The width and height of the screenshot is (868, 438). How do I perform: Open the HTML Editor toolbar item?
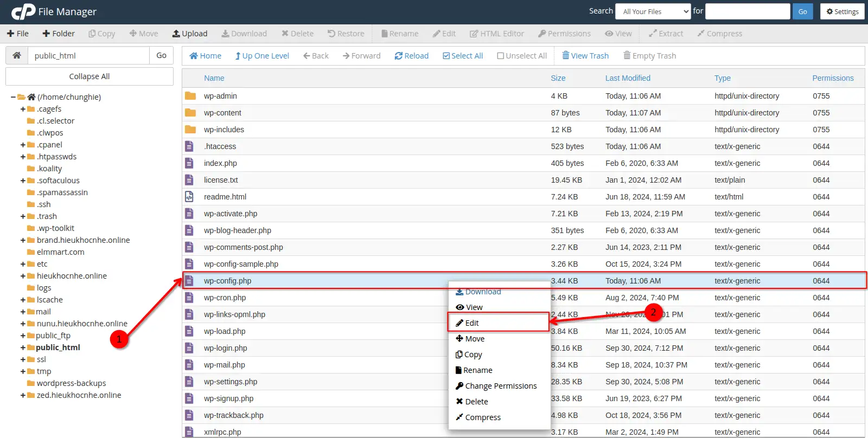[x=497, y=34]
